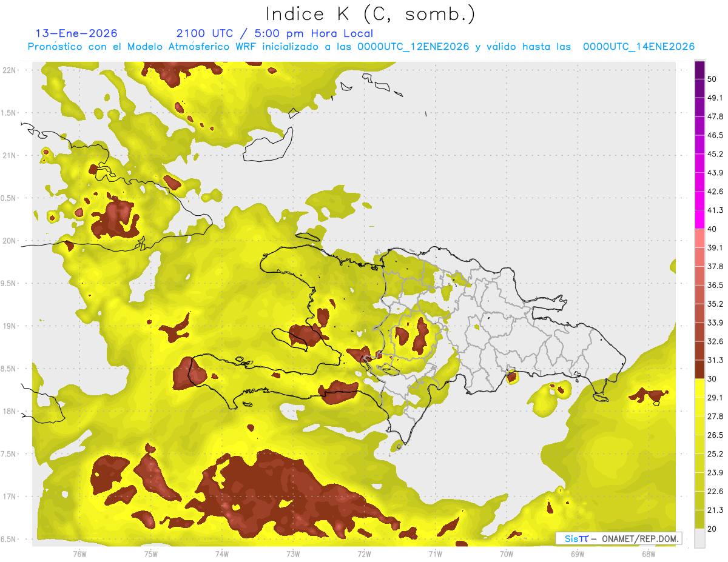
Task: Pick the salmon swatch between 39.1 and 40
Action: (699, 238)
